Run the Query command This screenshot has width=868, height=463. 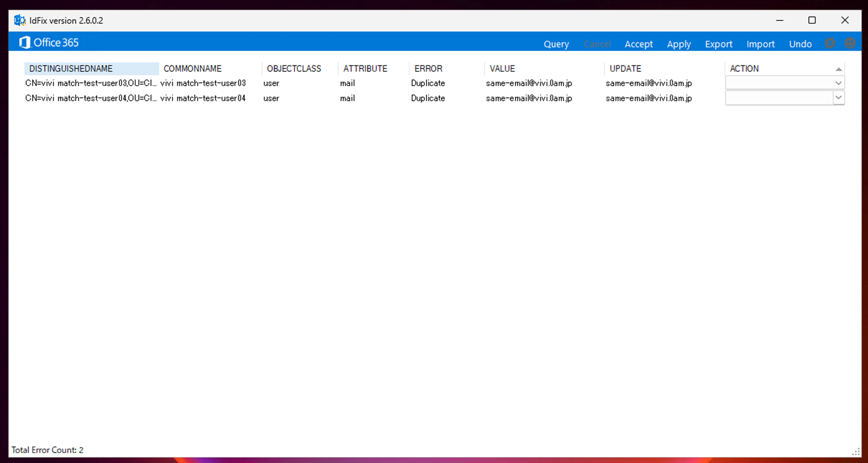coord(556,44)
